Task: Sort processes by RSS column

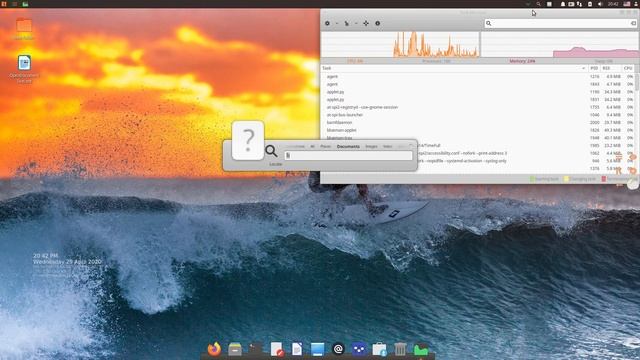Action: pyautogui.click(x=611, y=68)
